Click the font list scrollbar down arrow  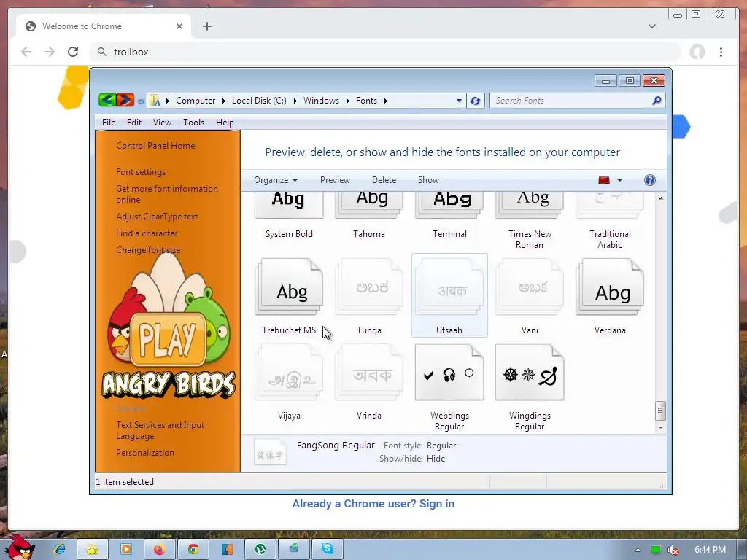coord(660,427)
